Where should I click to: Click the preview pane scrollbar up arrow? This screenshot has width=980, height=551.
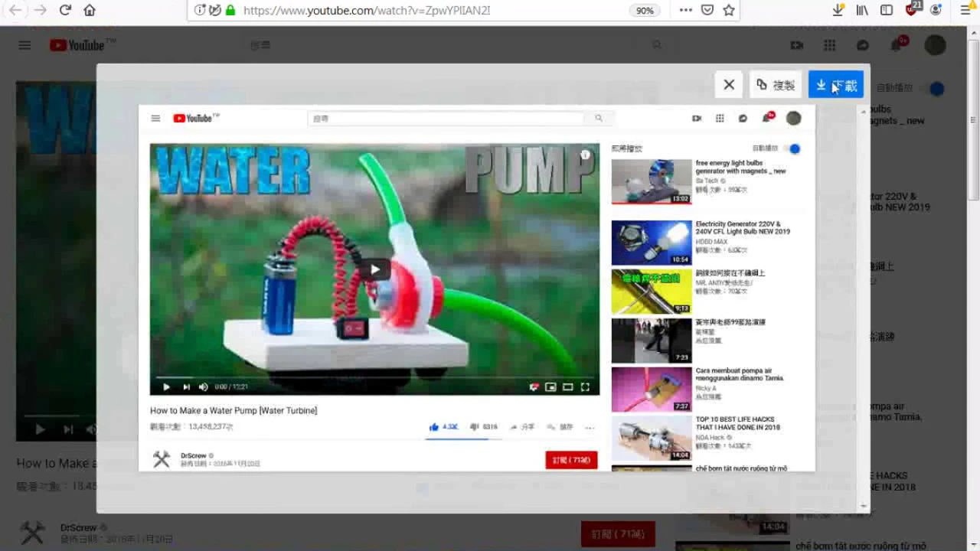coord(864,112)
